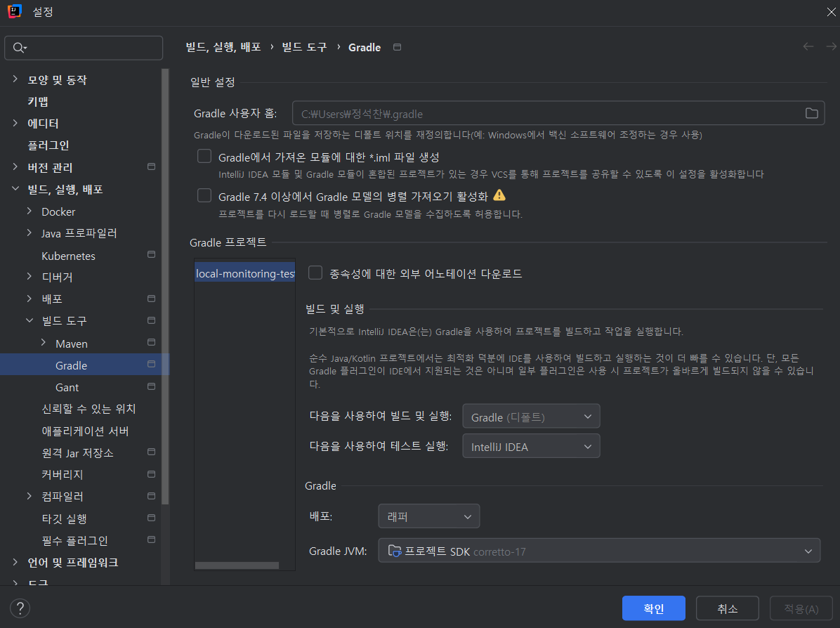
Task: Confirm settings with the 확인 button
Action: coord(654,608)
